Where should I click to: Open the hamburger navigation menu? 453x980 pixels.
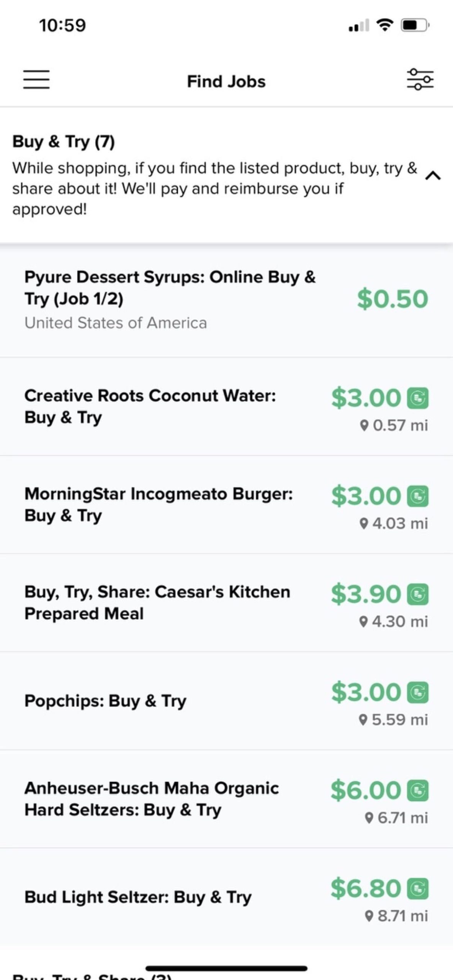coord(36,80)
